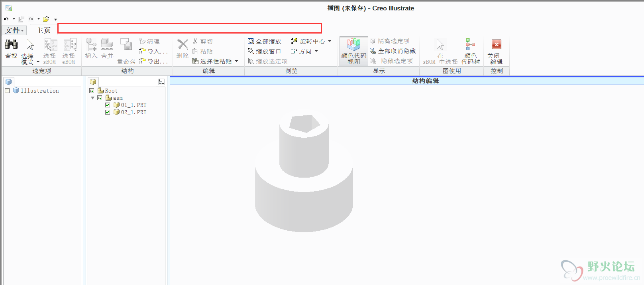Open the 选择性粘贴 dropdown arrow

tap(237, 61)
